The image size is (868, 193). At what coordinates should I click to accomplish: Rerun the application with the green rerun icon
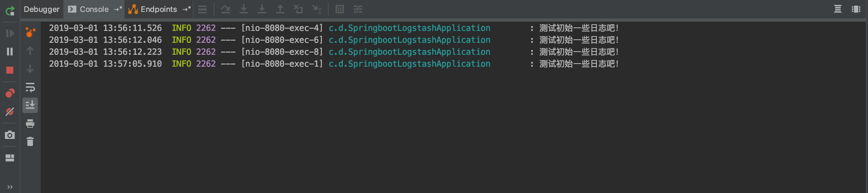tap(10, 11)
